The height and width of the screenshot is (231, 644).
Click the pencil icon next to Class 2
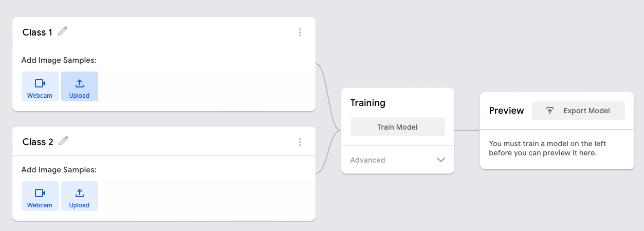[x=64, y=141]
